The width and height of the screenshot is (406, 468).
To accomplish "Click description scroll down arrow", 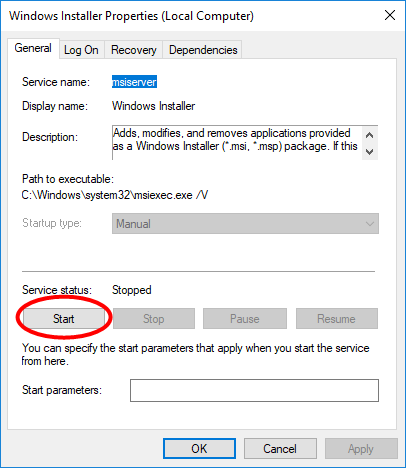I will (x=369, y=152).
